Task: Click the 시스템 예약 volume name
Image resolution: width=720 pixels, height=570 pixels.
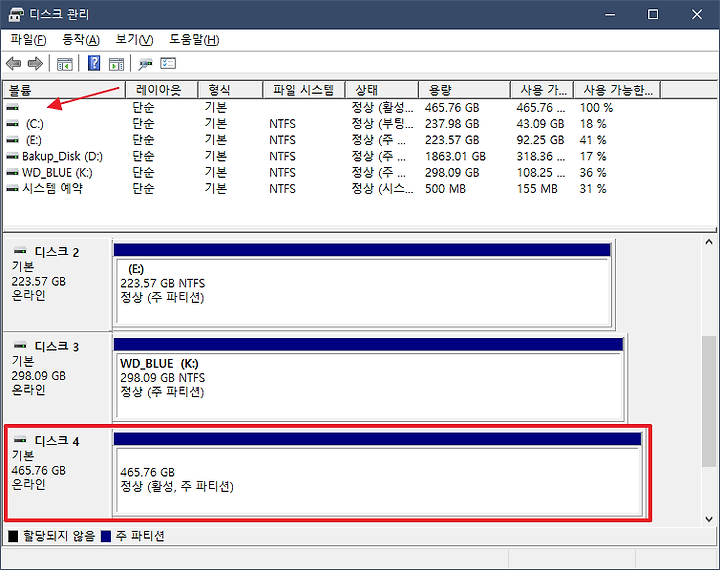Action: (52, 188)
